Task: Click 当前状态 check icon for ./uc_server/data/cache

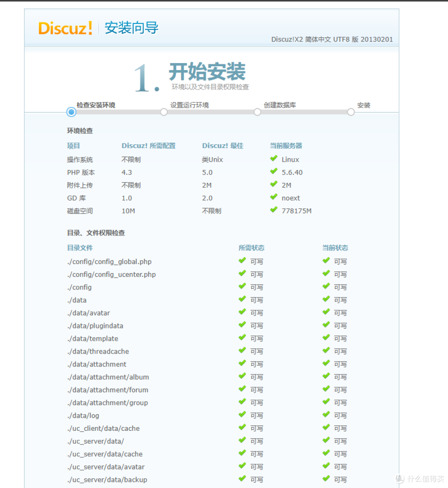Action: click(326, 453)
